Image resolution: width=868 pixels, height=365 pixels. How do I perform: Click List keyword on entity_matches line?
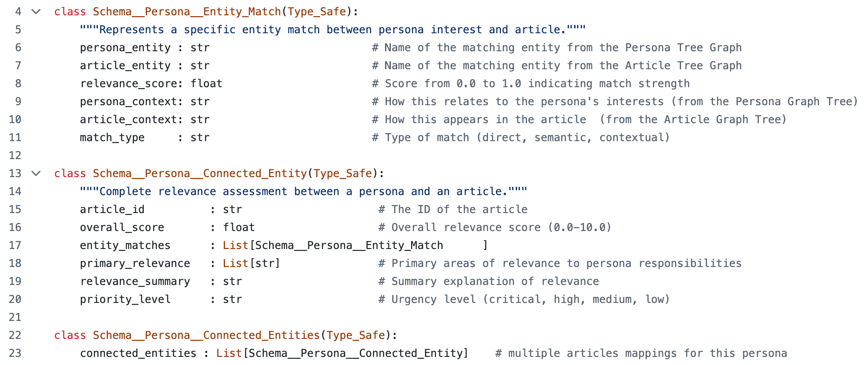point(235,245)
